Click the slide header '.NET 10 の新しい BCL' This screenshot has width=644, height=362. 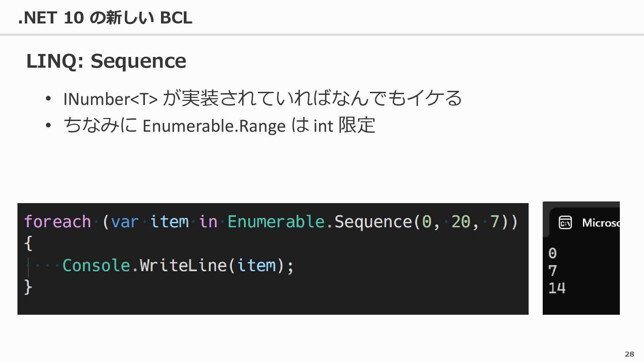(x=105, y=17)
